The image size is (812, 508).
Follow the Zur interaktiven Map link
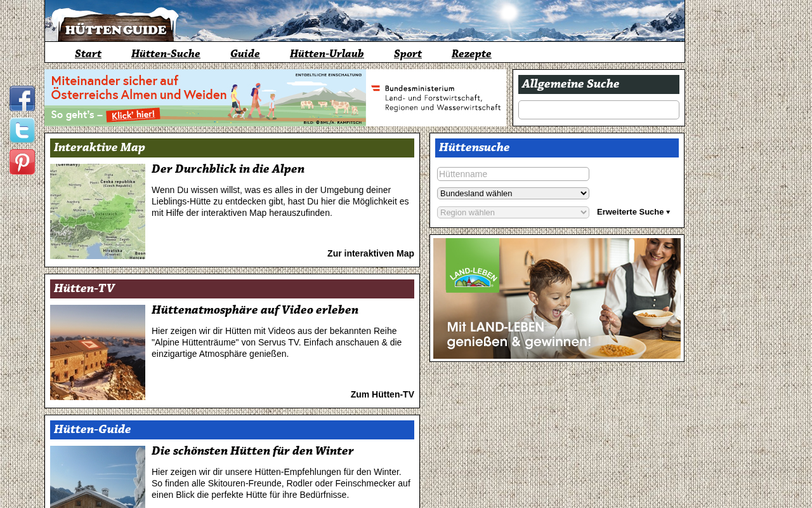point(370,253)
